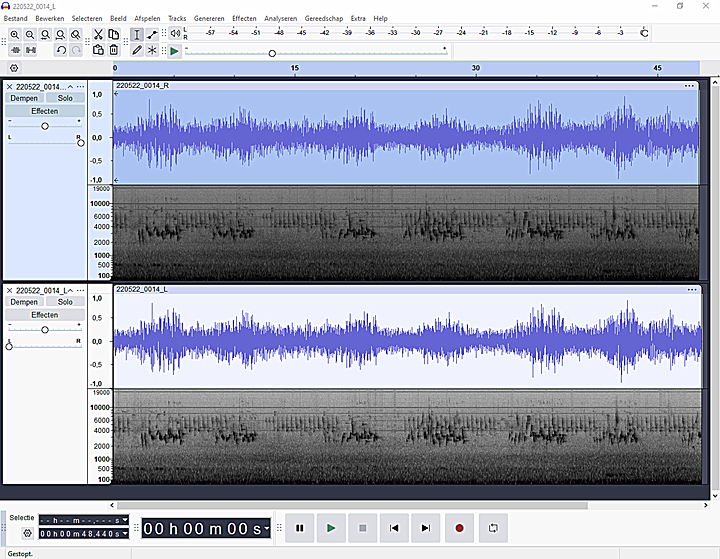Stop playback
This screenshot has width=720, height=559.
pos(363,528)
